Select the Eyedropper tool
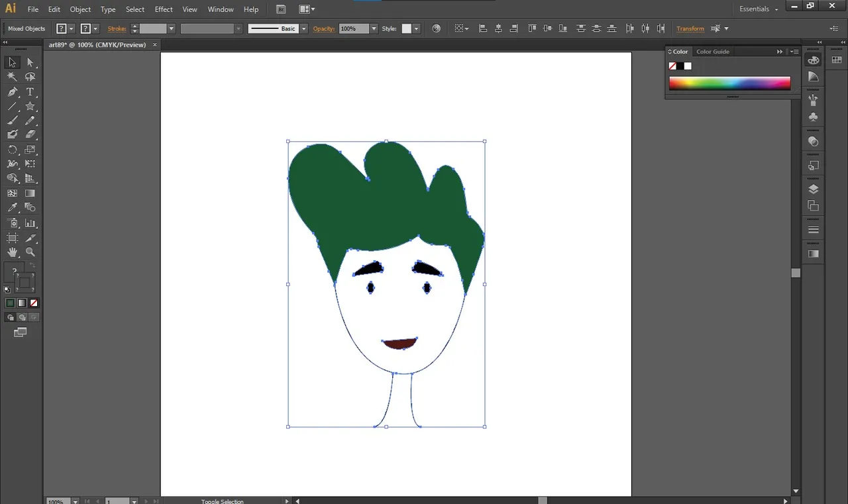Viewport: 848px width, 504px height. tap(12, 207)
